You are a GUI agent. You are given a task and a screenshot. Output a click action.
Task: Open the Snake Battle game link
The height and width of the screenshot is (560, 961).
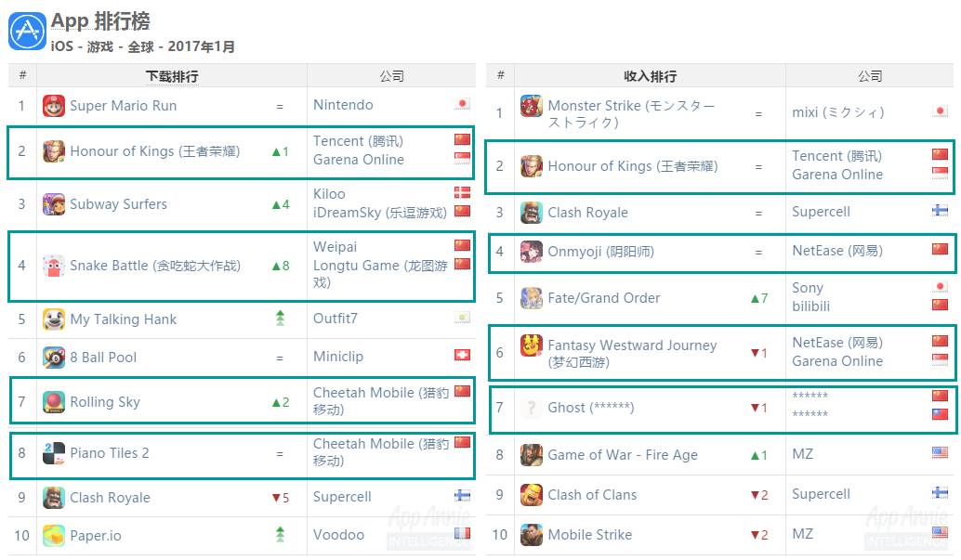(x=155, y=266)
